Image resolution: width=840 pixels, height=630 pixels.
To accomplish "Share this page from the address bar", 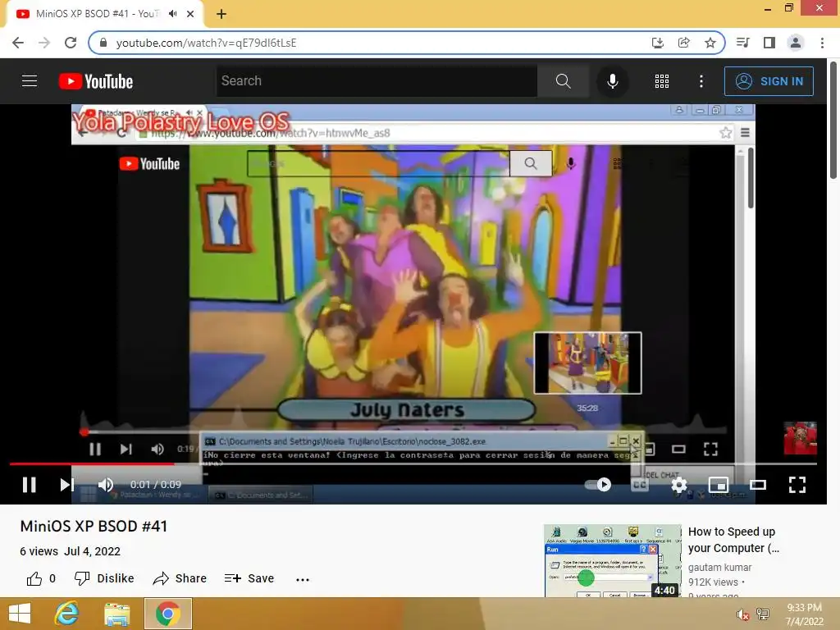I will 683,43.
